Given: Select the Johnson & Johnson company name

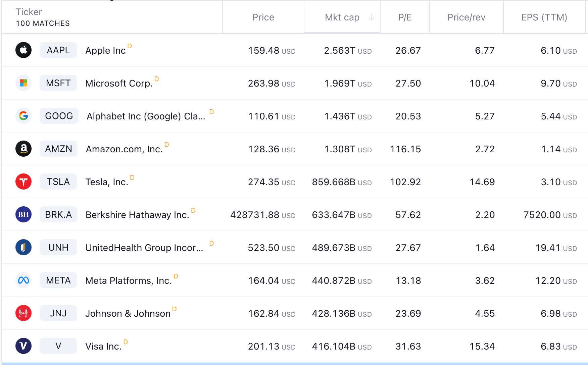Looking at the screenshot, I should coord(128,314).
